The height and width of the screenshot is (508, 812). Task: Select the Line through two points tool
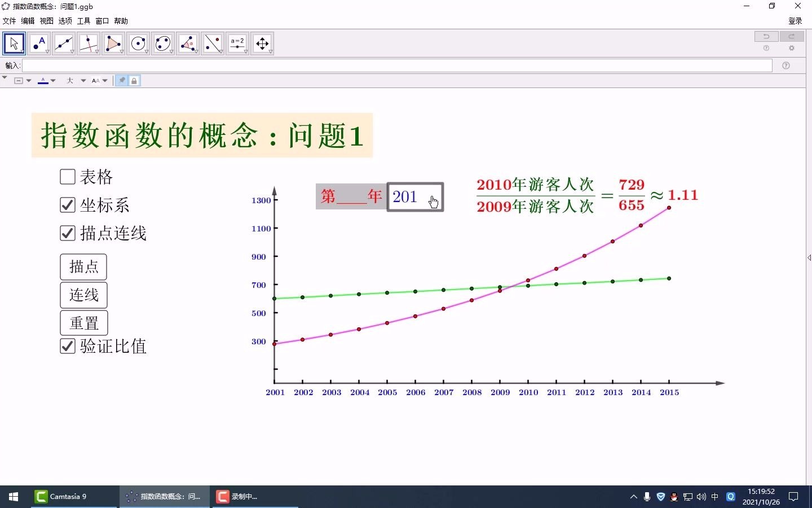(64, 43)
